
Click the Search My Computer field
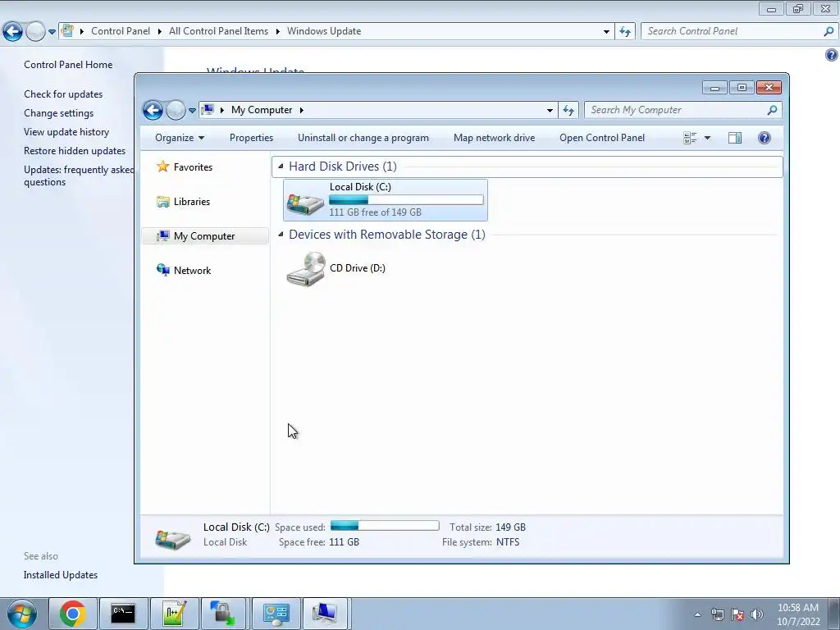click(683, 110)
